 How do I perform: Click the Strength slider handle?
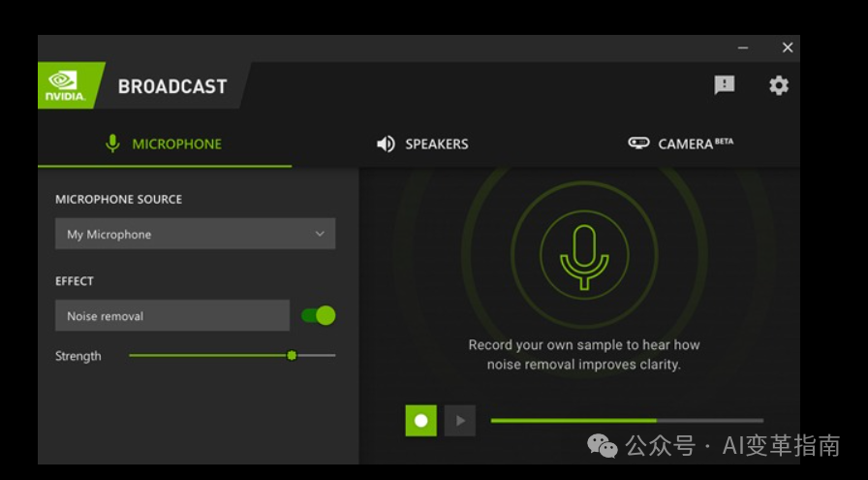[x=292, y=355]
